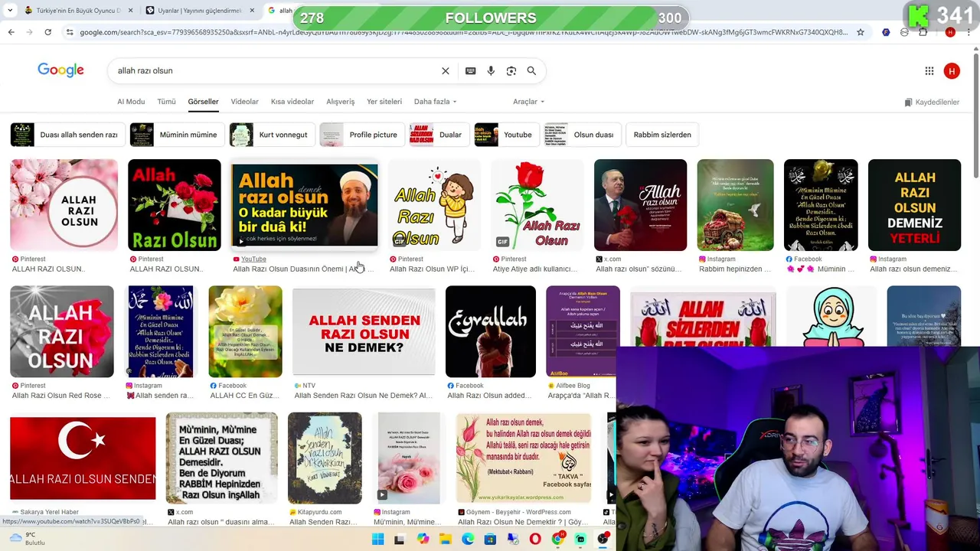This screenshot has width=980, height=551.
Task: Open OBS Studio from the taskbar
Action: pos(603,540)
